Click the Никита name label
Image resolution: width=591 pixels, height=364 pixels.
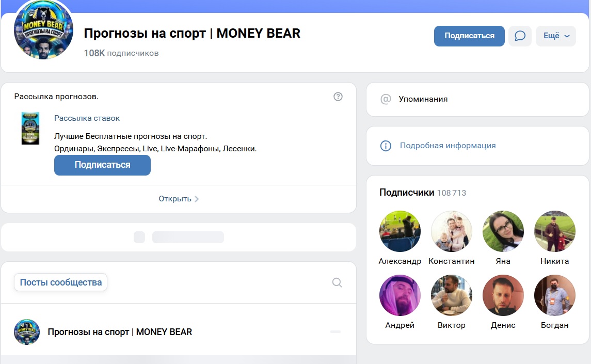click(x=554, y=261)
